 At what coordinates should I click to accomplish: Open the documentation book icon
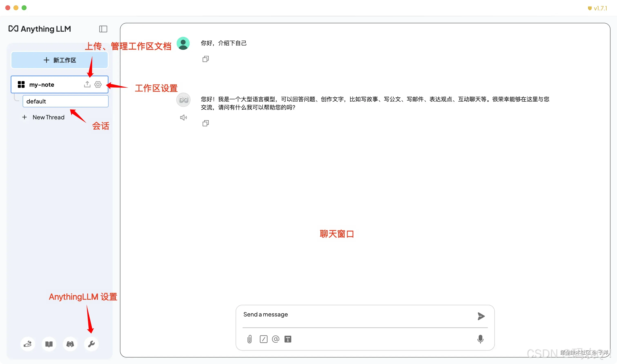49,344
